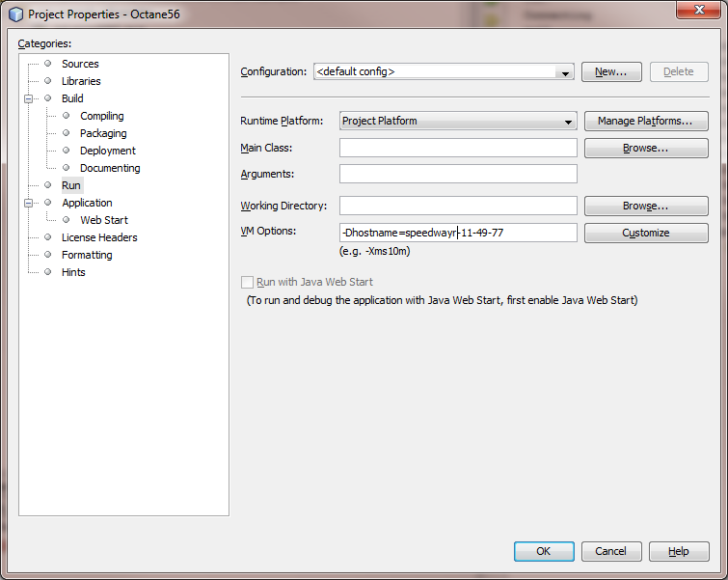
Task: Click Browse next to Main Class
Action: (646, 148)
